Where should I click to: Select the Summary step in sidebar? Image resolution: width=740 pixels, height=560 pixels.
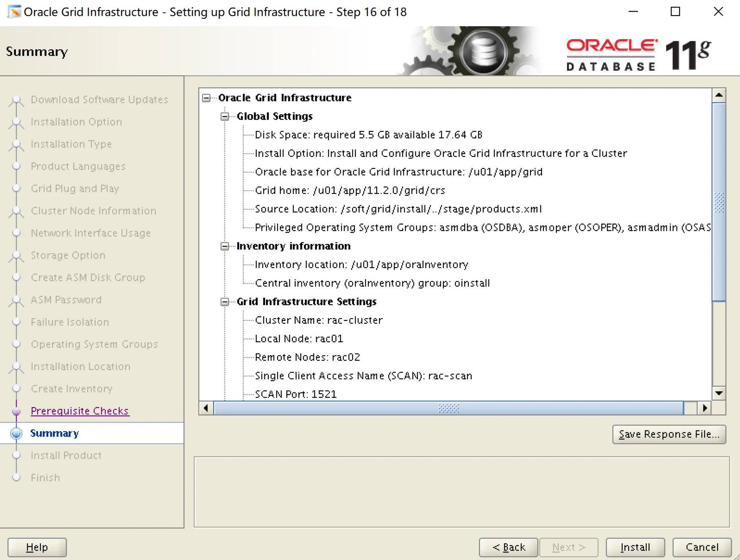[x=54, y=433]
